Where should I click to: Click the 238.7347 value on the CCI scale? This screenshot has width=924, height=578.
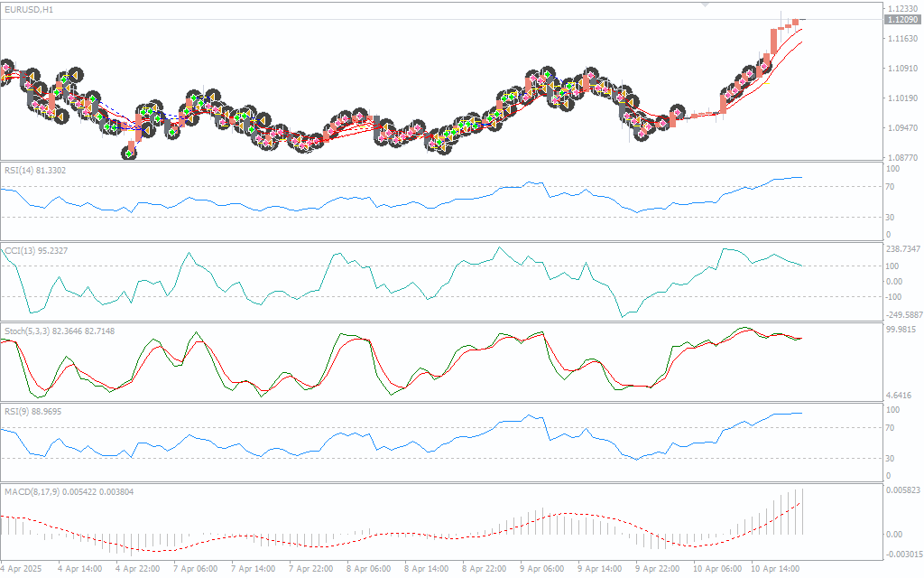[903, 249]
